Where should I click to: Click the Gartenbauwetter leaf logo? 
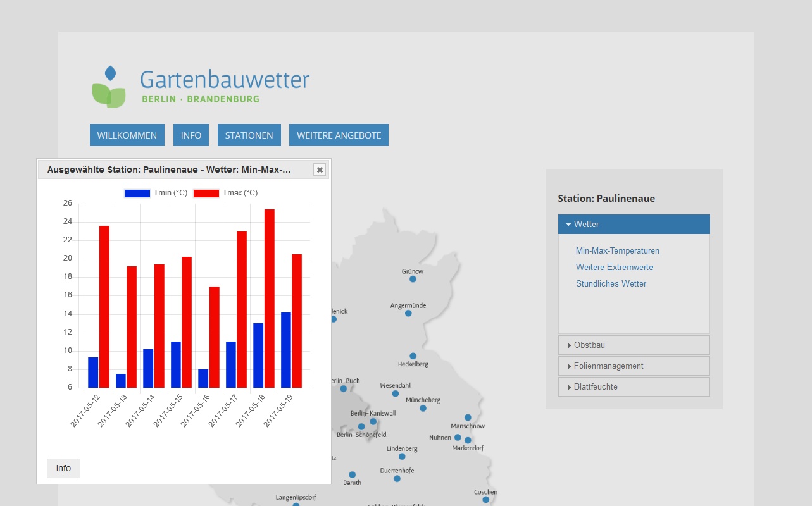pos(109,87)
